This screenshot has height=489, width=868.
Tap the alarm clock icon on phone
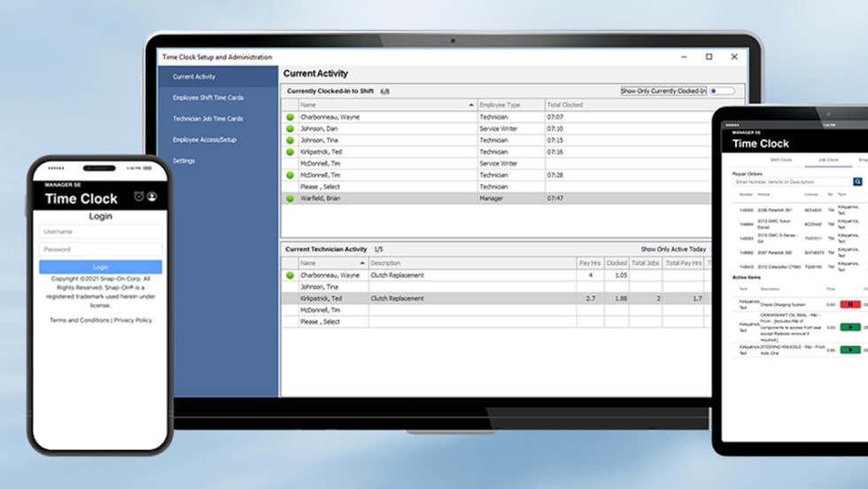tap(138, 197)
